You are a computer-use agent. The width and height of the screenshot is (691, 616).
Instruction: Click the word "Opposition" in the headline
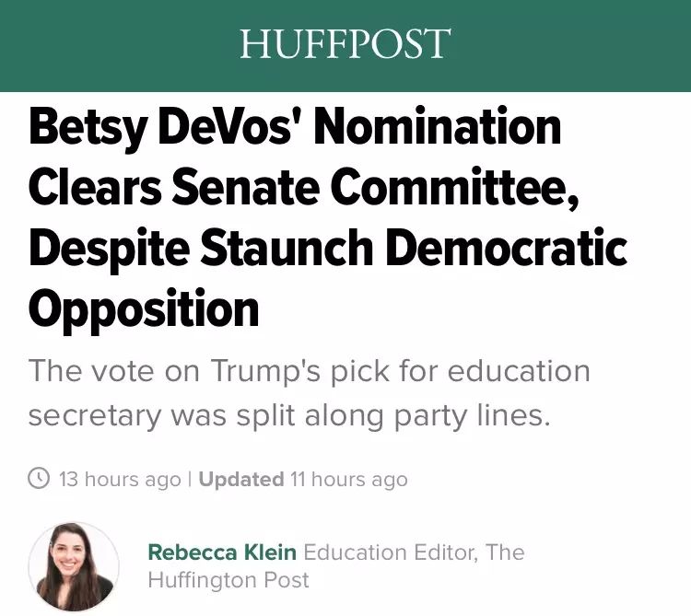tap(144, 308)
